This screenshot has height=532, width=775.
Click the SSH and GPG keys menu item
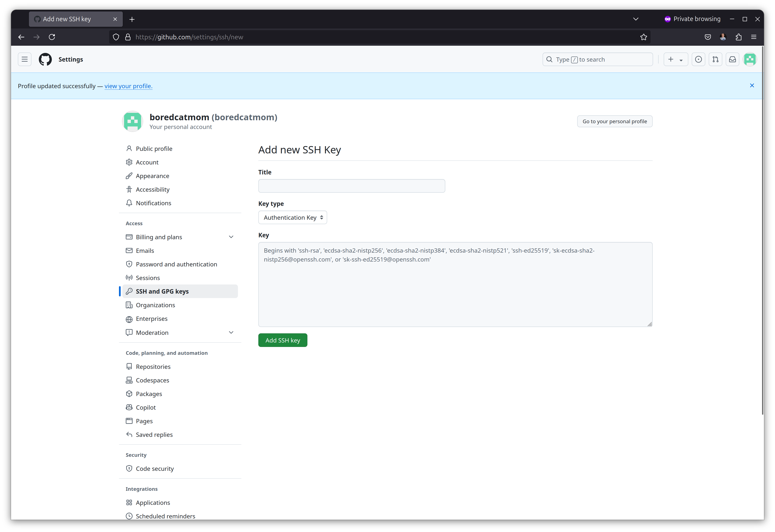[x=162, y=291]
